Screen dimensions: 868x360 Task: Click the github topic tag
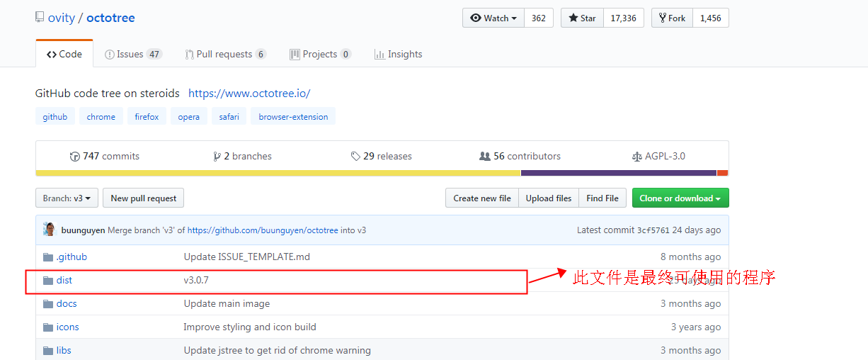(x=55, y=117)
